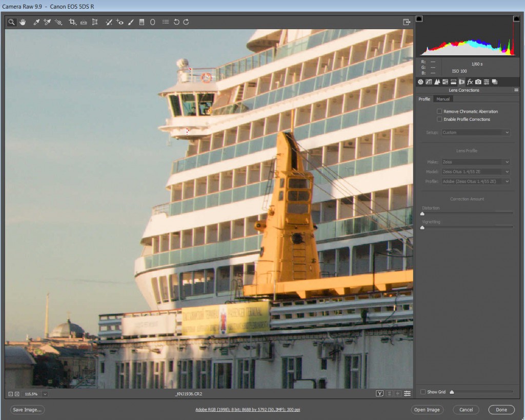The image size is (525, 420).
Task: Switch to the Profile tab
Action: point(425,99)
